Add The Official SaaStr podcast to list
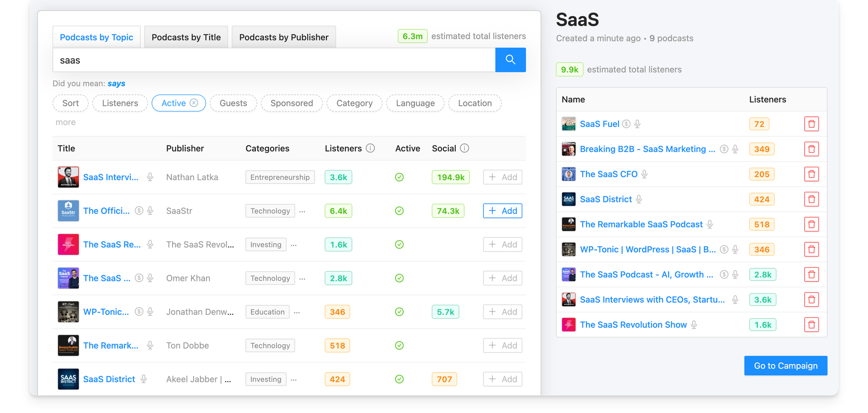 pyautogui.click(x=503, y=211)
